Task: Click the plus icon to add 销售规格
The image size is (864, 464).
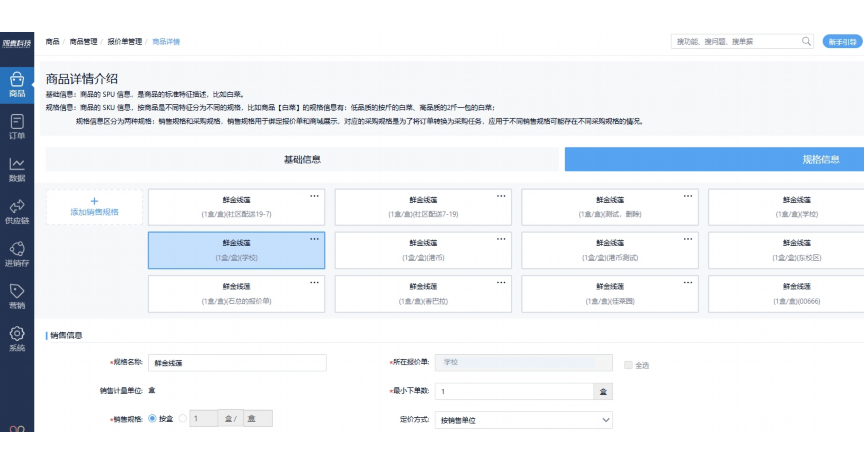Action: (94, 201)
